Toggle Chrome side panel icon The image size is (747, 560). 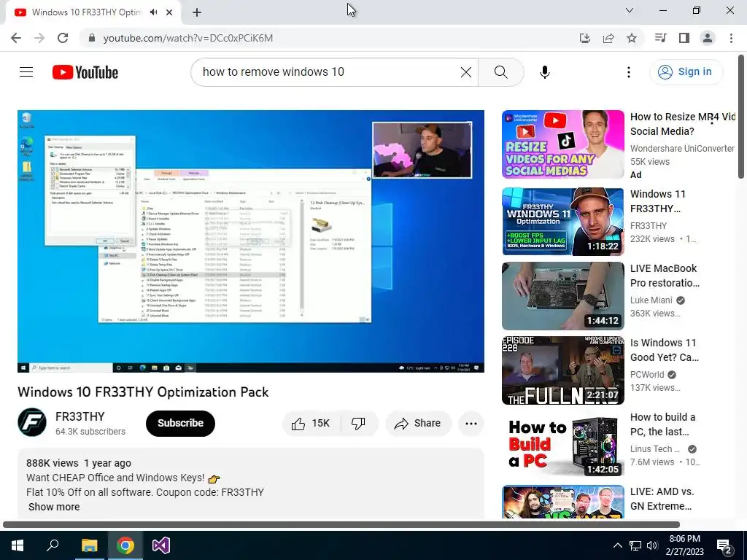[684, 38]
